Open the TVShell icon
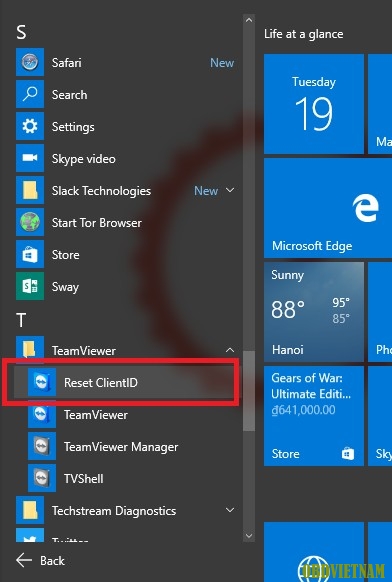 pyautogui.click(x=42, y=478)
